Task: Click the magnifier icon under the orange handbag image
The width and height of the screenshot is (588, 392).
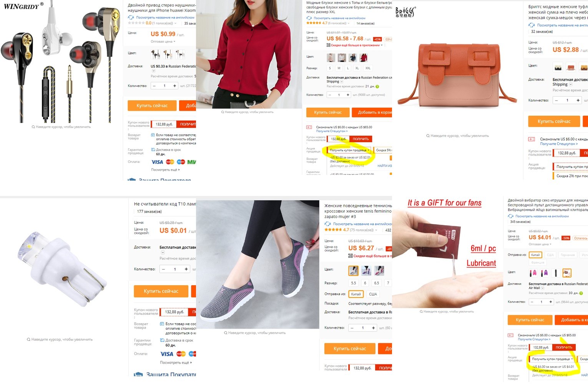Action: click(428, 136)
